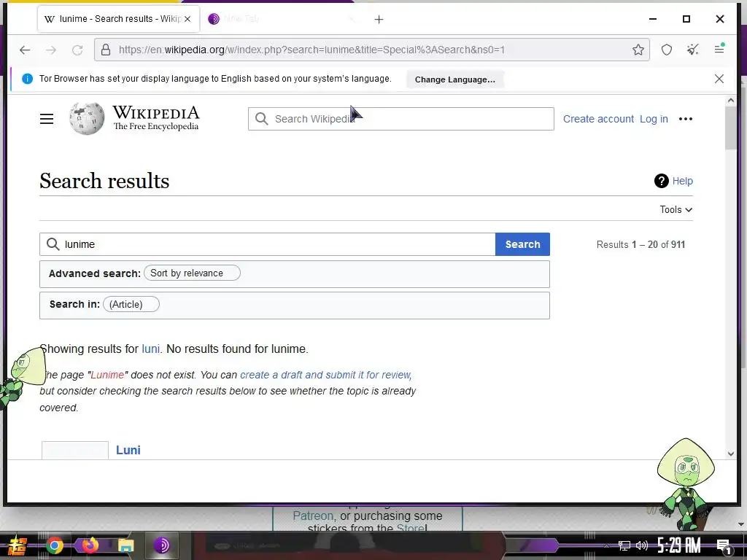Open File Explorer from the taskbar
Screen dimensions: 747x560
point(126,545)
